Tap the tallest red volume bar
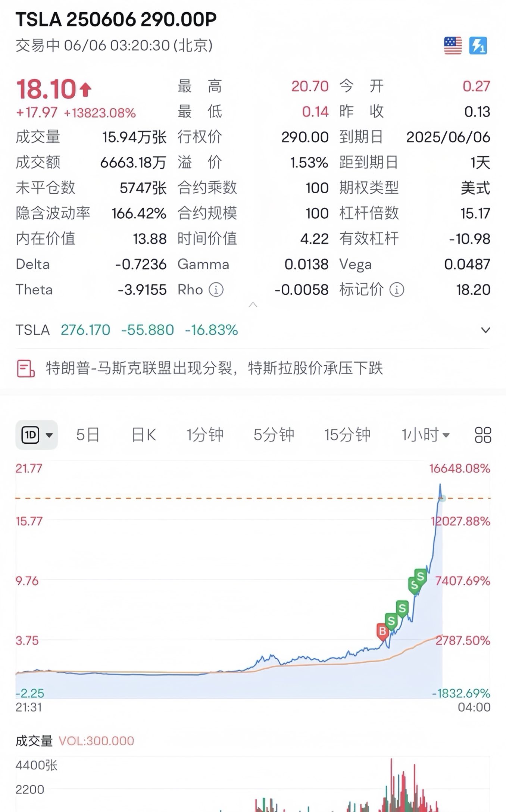The width and height of the screenshot is (506, 812). point(391,785)
